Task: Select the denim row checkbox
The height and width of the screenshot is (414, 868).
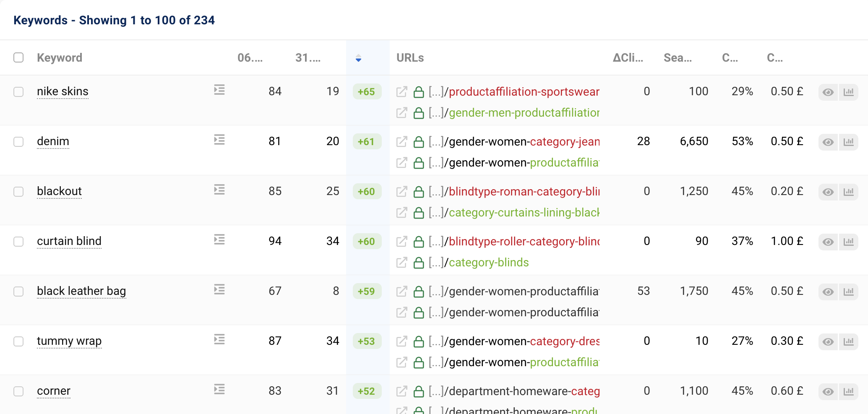Action: click(x=18, y=142)
